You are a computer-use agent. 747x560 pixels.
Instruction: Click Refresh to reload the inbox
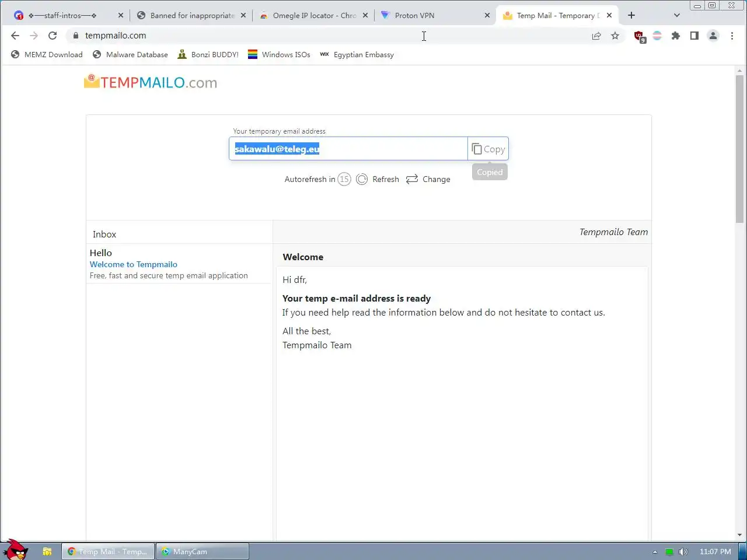click(378, 179)
